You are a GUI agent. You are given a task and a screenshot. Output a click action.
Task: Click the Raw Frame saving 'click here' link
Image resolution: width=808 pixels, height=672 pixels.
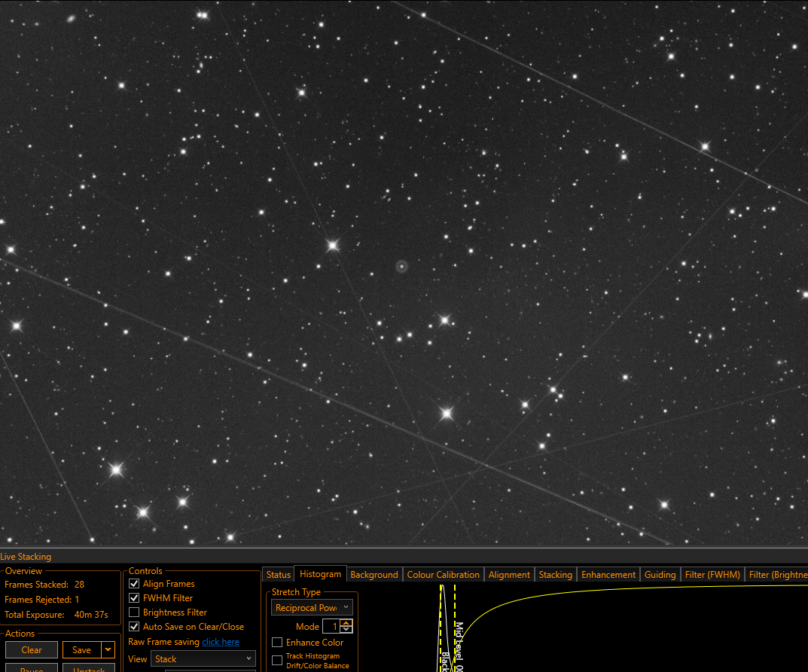point(221,642)
